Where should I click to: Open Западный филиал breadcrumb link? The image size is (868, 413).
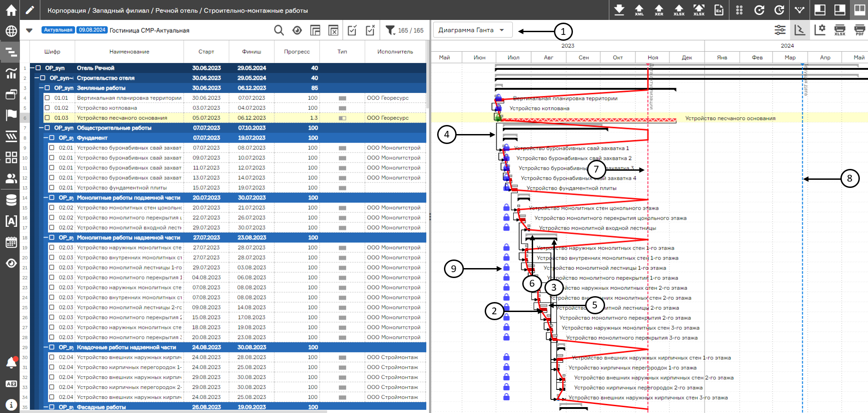(x=121, y=10)
